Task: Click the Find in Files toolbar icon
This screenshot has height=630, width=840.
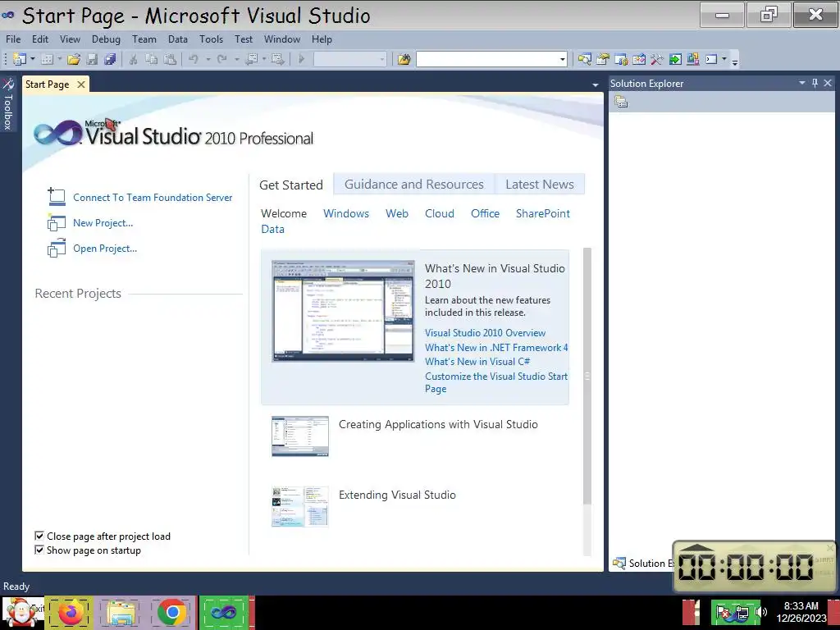Action: (404, 59)
